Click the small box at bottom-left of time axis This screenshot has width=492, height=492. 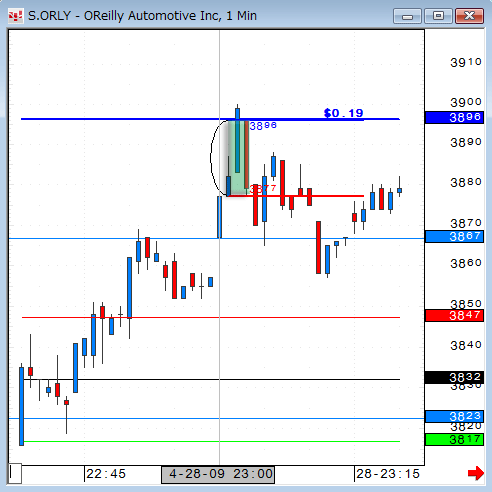[15, 473]
